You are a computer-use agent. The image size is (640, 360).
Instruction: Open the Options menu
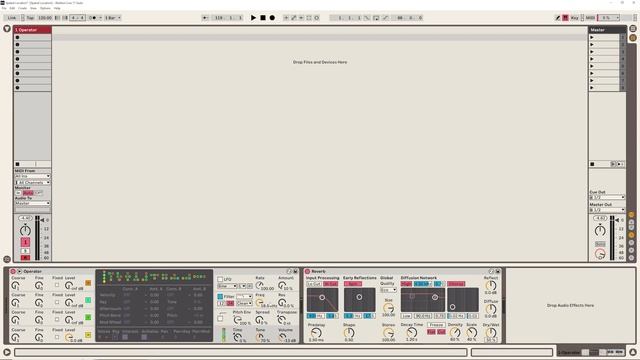(x=45, y=8)
